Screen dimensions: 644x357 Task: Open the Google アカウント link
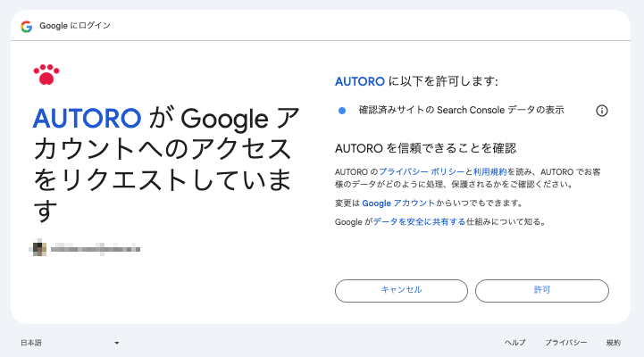pos(398,203)
